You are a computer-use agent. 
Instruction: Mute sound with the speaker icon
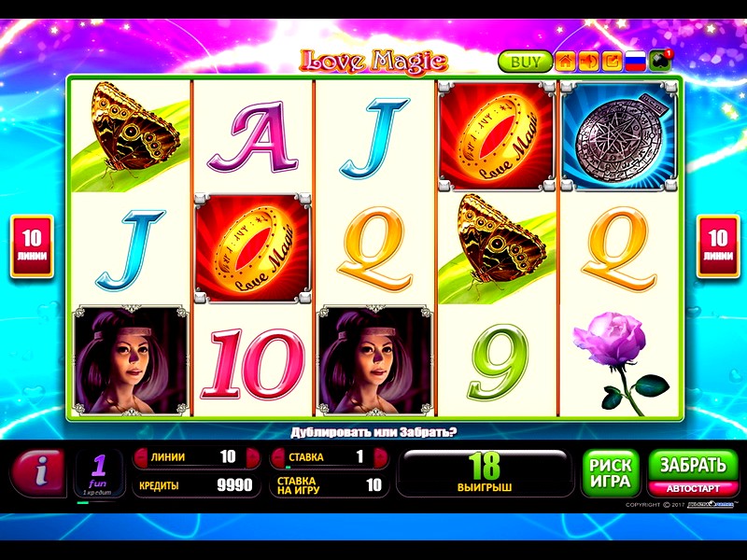[x=588, y=62]
